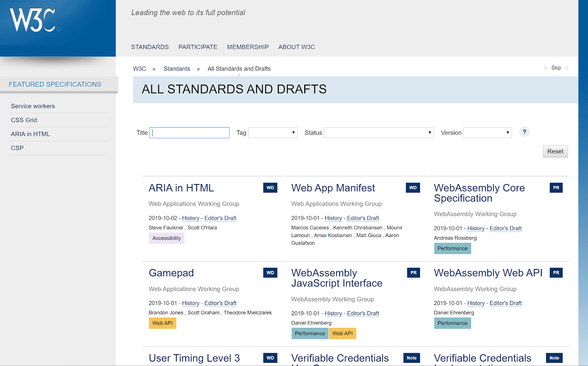The width and height of the screenshot is (588, 366).
Task: Click the Web API tag on Gamepad
Action: tap(162, 323)
